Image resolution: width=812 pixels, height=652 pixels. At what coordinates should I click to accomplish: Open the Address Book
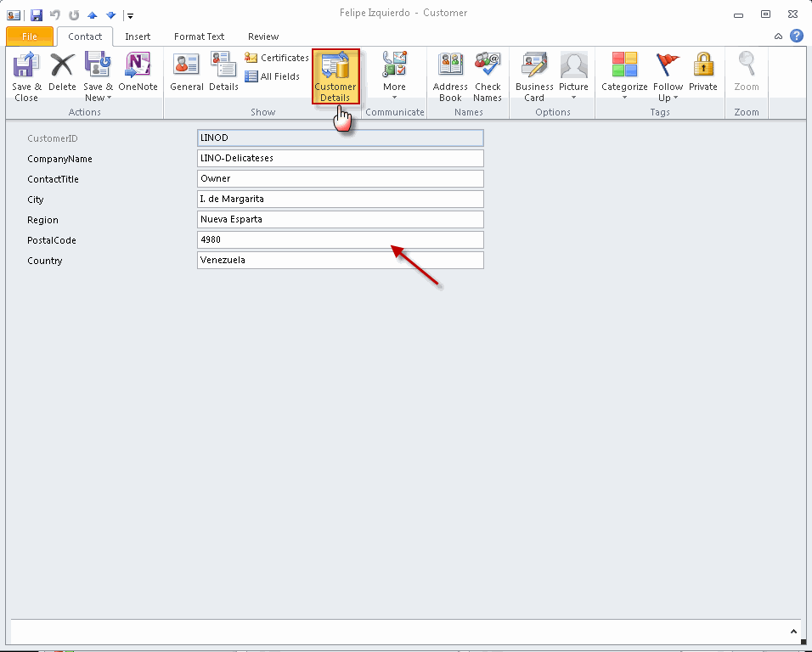click(x=449, y=75)
